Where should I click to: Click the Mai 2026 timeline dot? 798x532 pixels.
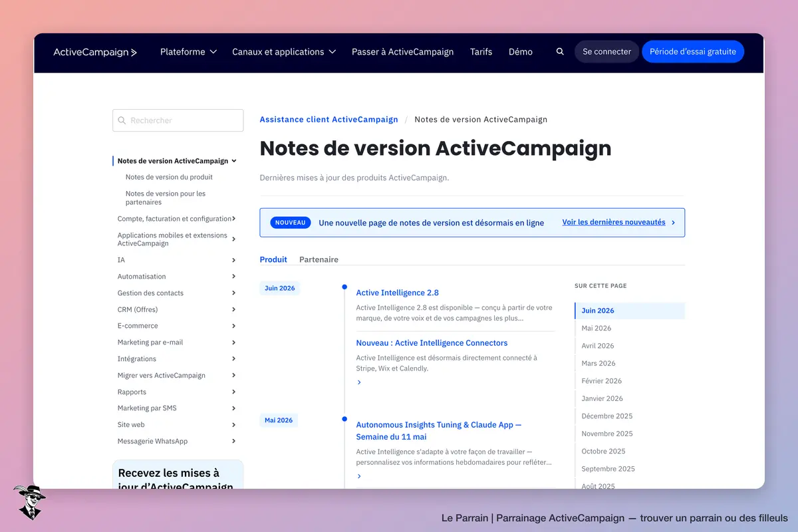[x=344, y=419]
